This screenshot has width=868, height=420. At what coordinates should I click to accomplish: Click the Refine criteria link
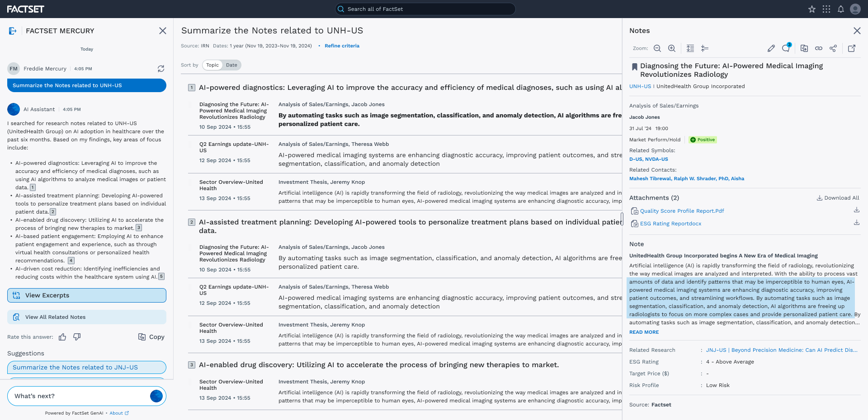pos(342,46)
